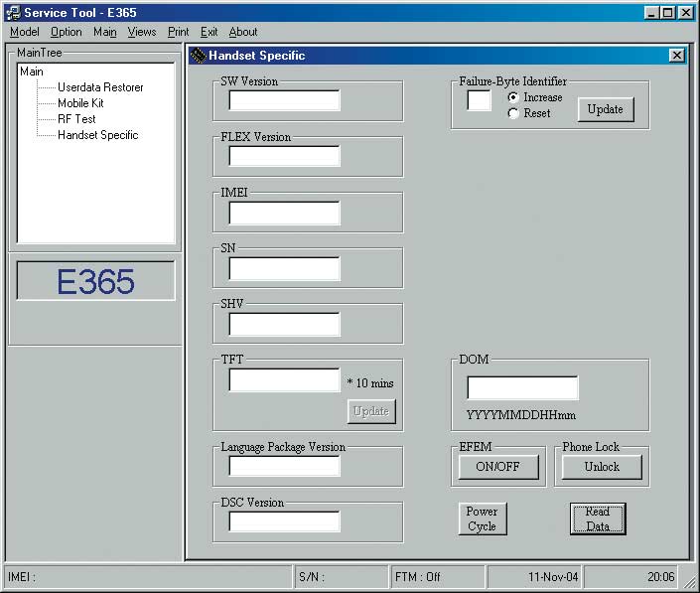Click the Phone Lock Unlock button
The image size is (700, 593).
point(602,467)
